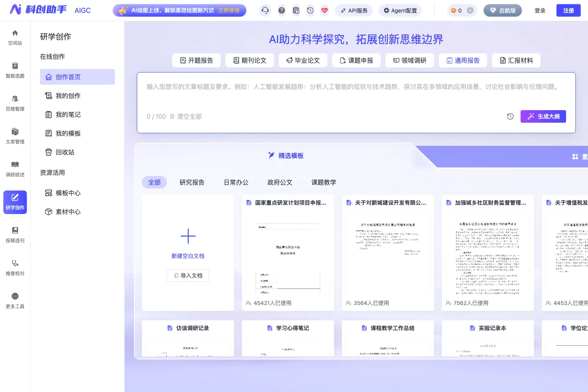Open 维普校对 in sidebar
The height and width of the screenshot is (392, 588).
[15, 268]
